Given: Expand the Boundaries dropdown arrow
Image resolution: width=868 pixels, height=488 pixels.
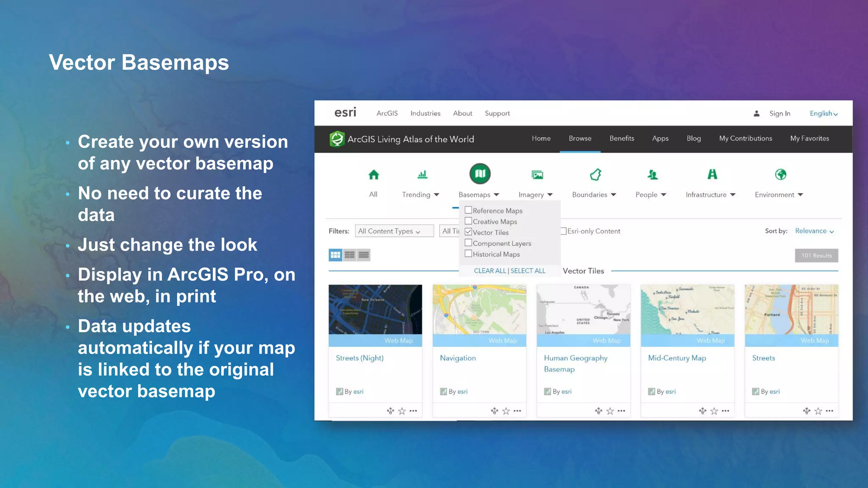Looking at the screenshot, I should click(x=613, y=195).
